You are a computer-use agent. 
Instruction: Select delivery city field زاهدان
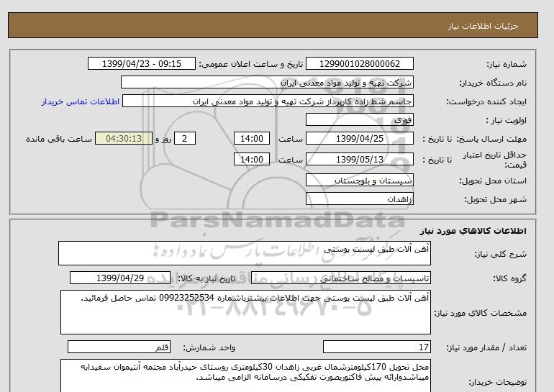(359, 199)
